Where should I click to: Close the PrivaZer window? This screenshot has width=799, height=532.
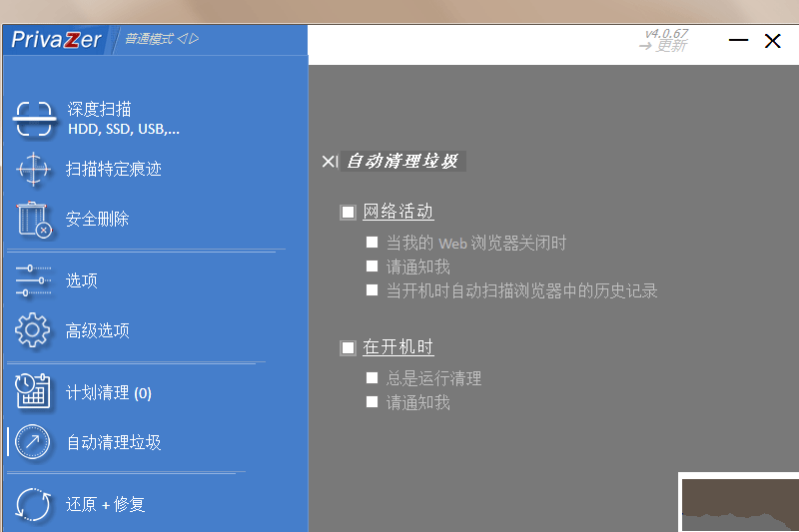(x=772, y=41)
